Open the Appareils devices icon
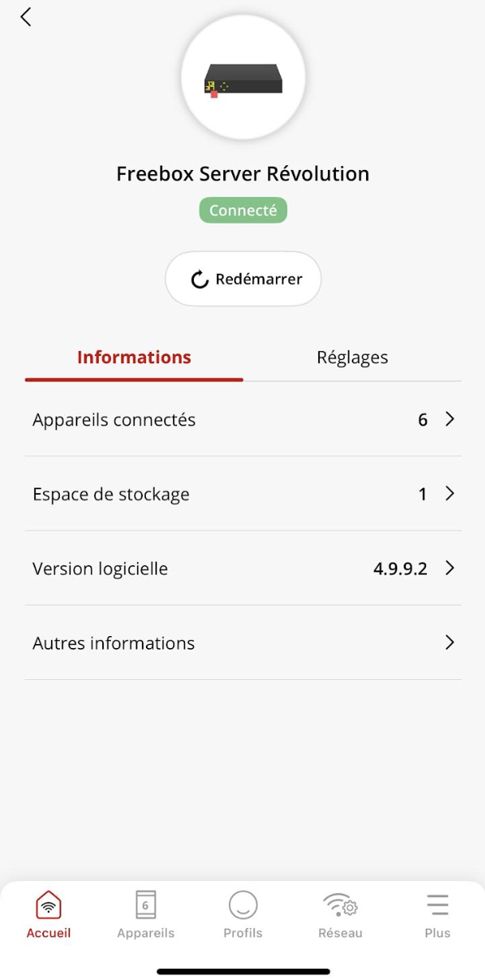The width and height of the screenshot is (485, 980). (146, 906)
